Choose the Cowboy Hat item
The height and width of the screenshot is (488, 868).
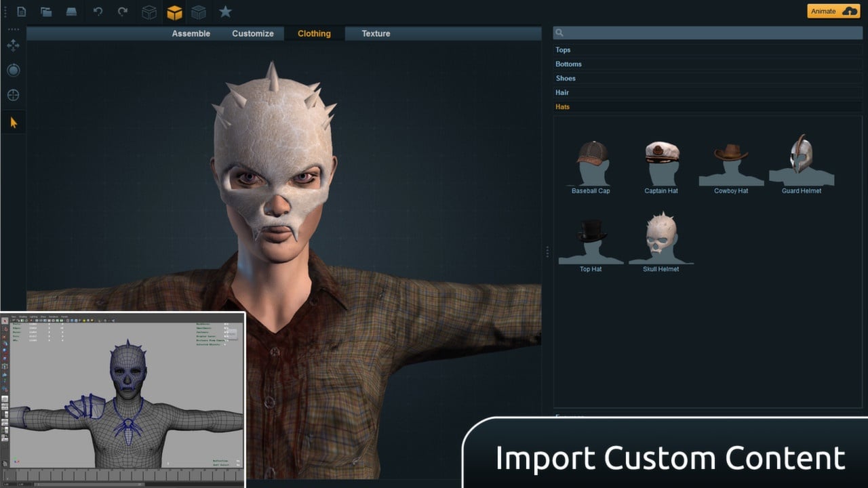(731, 165)
